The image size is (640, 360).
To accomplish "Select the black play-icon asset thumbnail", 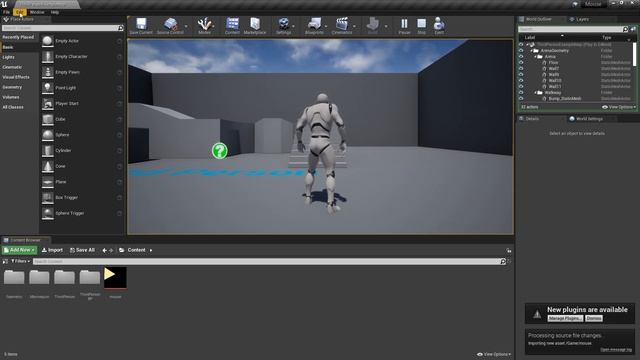I will pyautogui.click(x=115, y=278).
